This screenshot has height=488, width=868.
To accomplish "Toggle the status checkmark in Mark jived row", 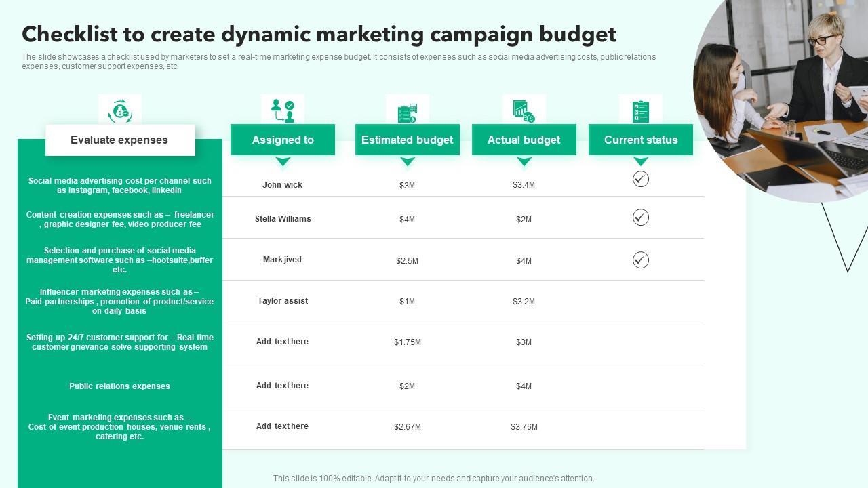I will [641, 260].
